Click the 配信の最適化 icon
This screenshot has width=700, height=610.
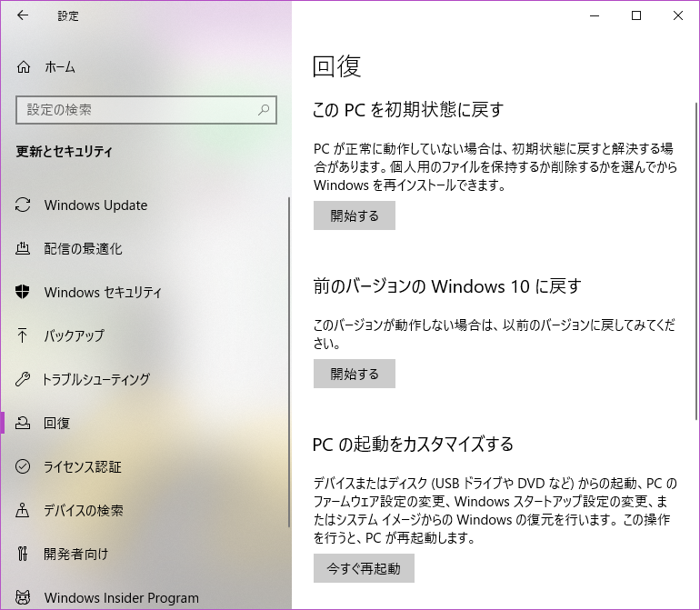click(24, 249)
